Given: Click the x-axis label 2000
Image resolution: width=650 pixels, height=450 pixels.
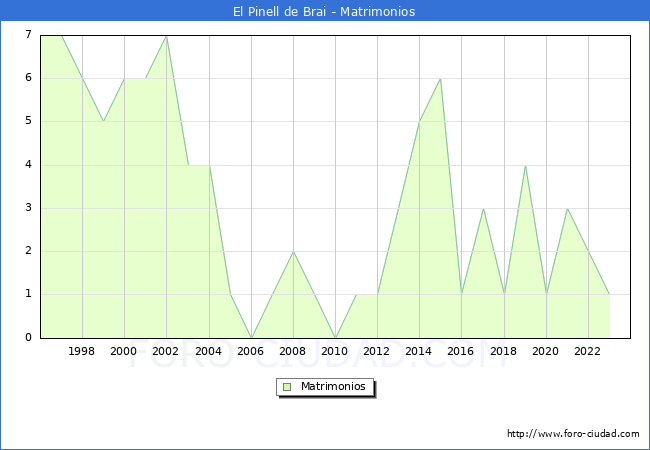Looking at the screenshot, I should click(x=124, y=351).
